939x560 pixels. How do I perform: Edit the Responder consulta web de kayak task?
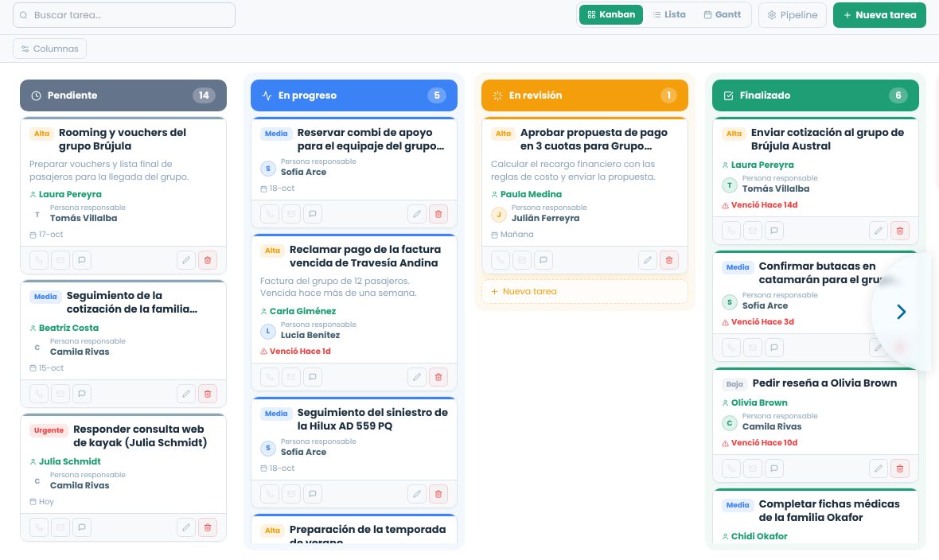(186, 527)
